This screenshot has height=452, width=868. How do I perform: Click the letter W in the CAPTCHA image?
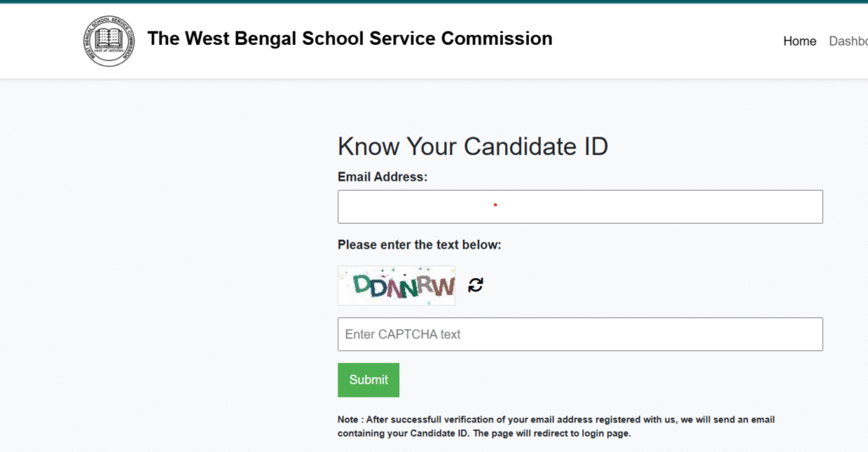pos(444,287)
